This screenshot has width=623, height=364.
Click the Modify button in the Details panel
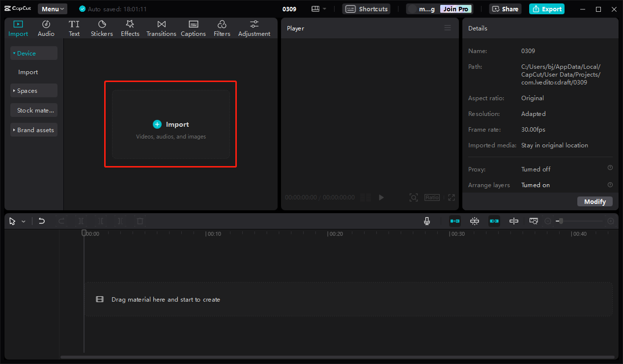pyautogui.click(x=595, y=201)
